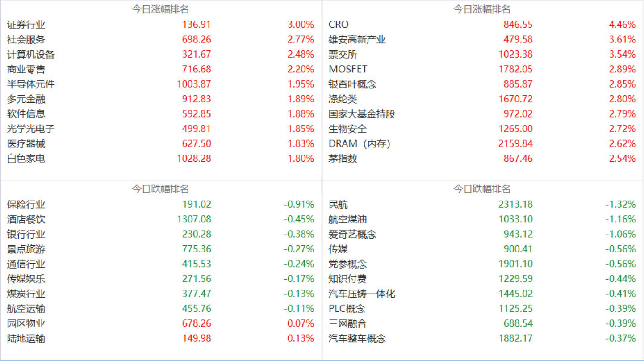Image resolution: width=644 pixels, height=361 pixels.
Task: Open the 银行行业 sector entry
Action: (x=161, y=234)
